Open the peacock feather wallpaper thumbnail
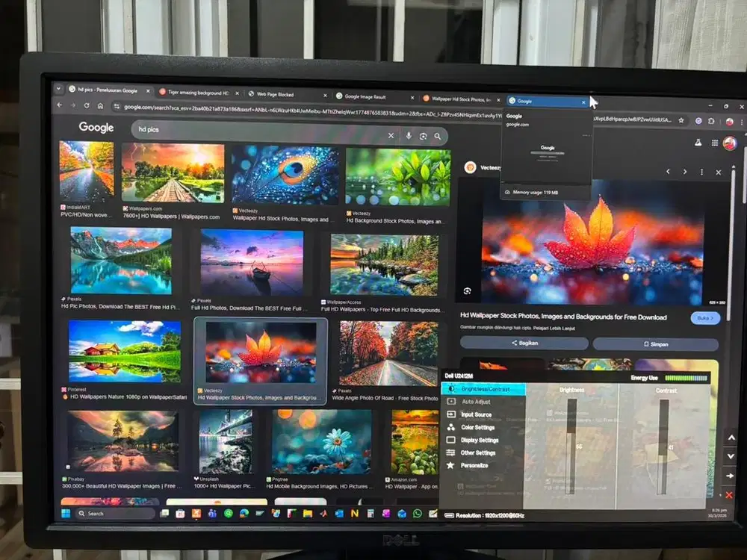Screen dimensions: 747x560 [x=284, y=175]
